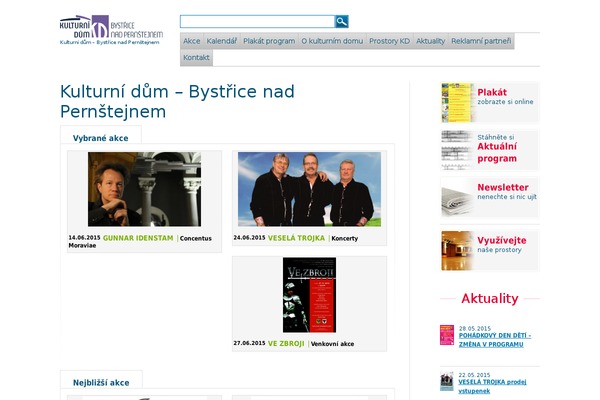Open the Concentus Moraviae category link
Screen dimensions: 600x400
point(140,242)
